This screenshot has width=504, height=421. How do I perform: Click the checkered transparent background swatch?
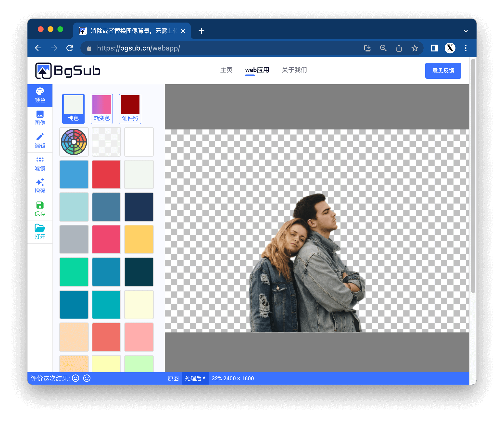106,142
